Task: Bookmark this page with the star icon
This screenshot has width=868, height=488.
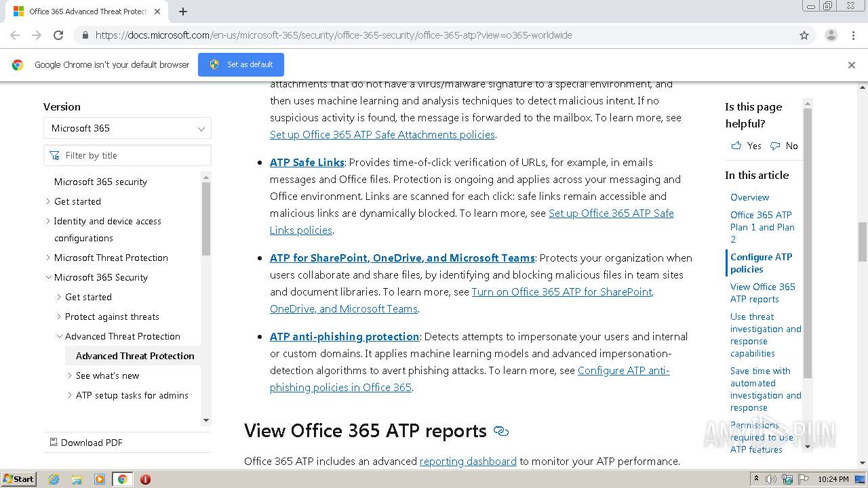Action: (804, 35)
